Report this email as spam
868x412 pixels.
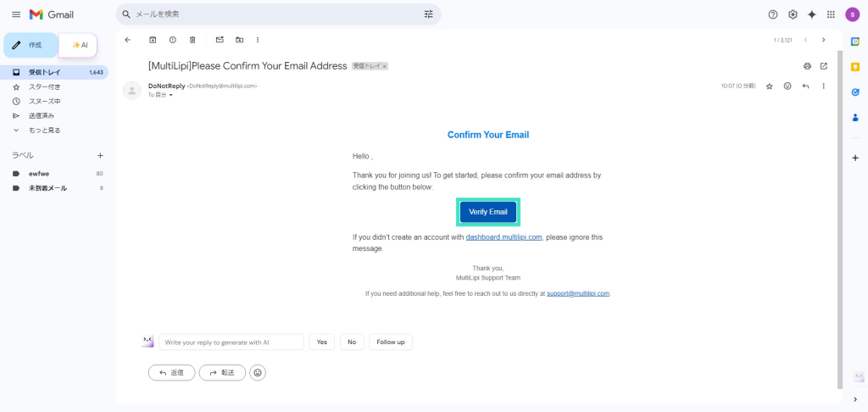(x=173, y=40)
